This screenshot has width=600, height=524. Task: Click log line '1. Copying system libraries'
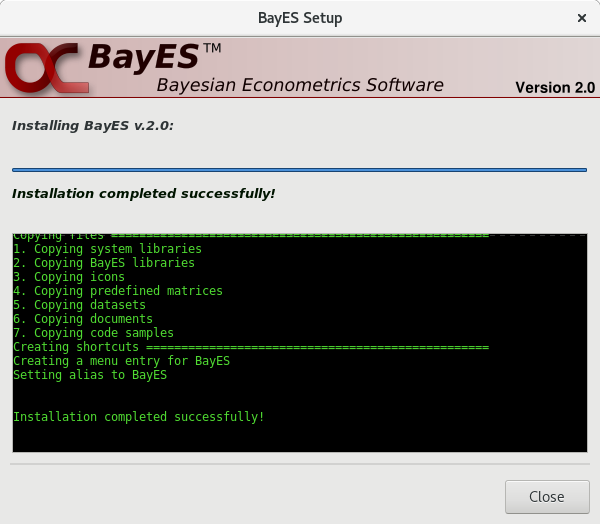[x=107, y=249]
